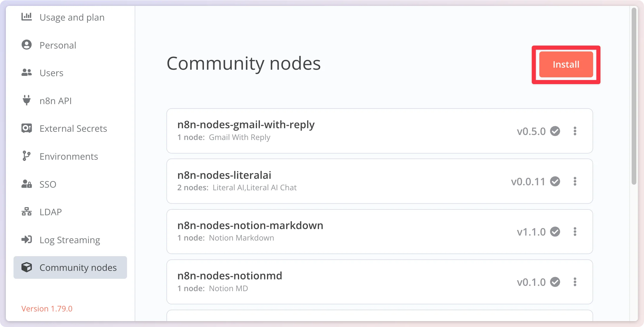The height and width of the screenshot is (327, 644).
Task: Select the Environments branch icon
Action: coord(27,156)
